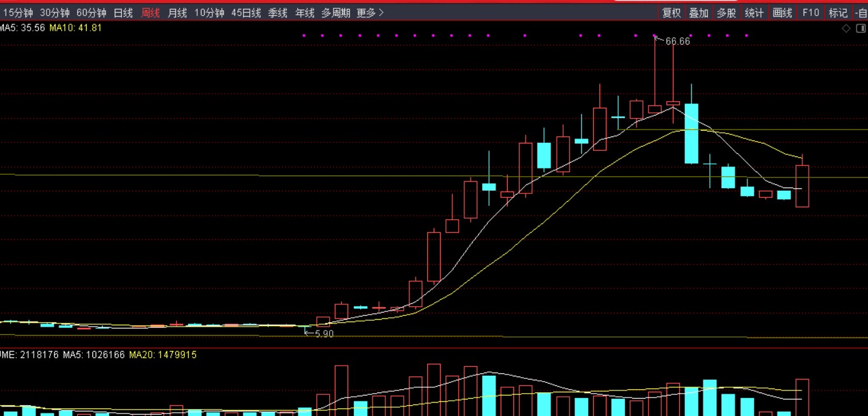
Task: Open the 画线 drawing tools
Action: tap(783, 13)
